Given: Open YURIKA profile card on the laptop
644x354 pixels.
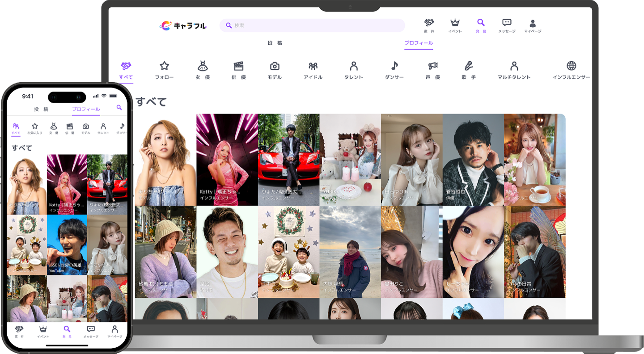Looking at the screenshot, I should click(350, 160).
